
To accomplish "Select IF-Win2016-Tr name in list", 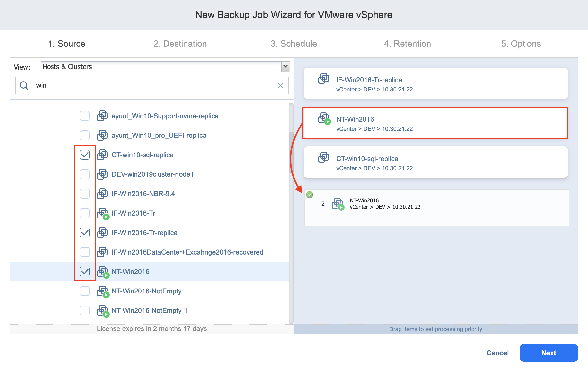I will 133,213.
